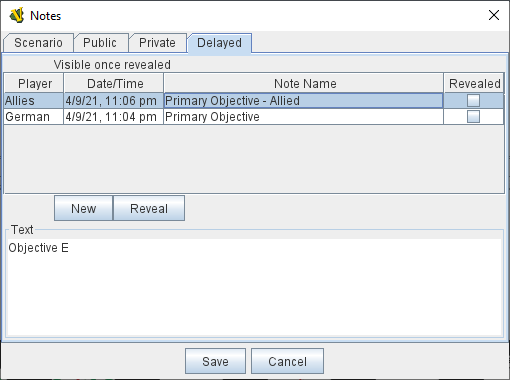This screenshot has width=510, height=380.
Task: Click the VASSAL app icon in title bar
Action: (17, 15)
